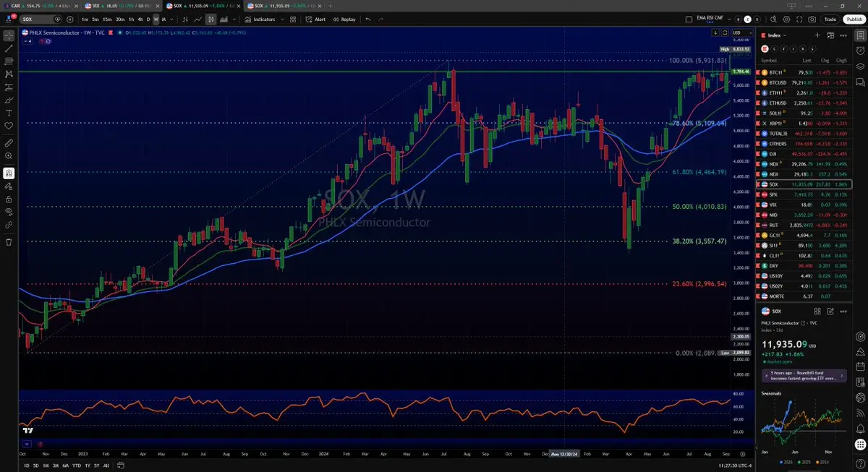Select the trend line drawing tool

click(9, 48)
